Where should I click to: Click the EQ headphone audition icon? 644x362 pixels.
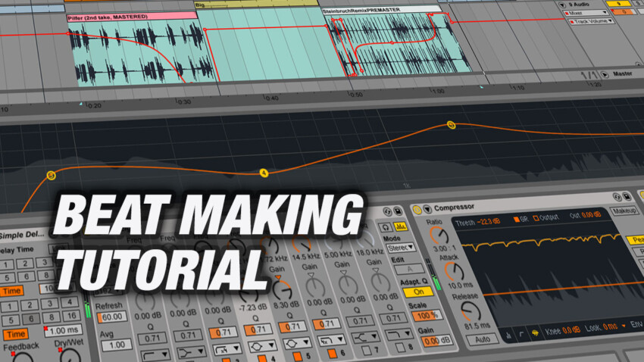387,225
